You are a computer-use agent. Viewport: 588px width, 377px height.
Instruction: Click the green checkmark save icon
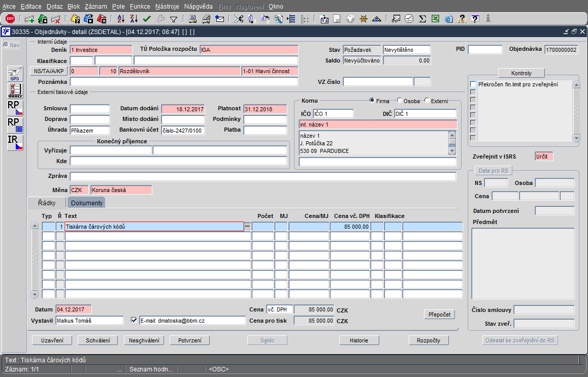tap(147, 19)
